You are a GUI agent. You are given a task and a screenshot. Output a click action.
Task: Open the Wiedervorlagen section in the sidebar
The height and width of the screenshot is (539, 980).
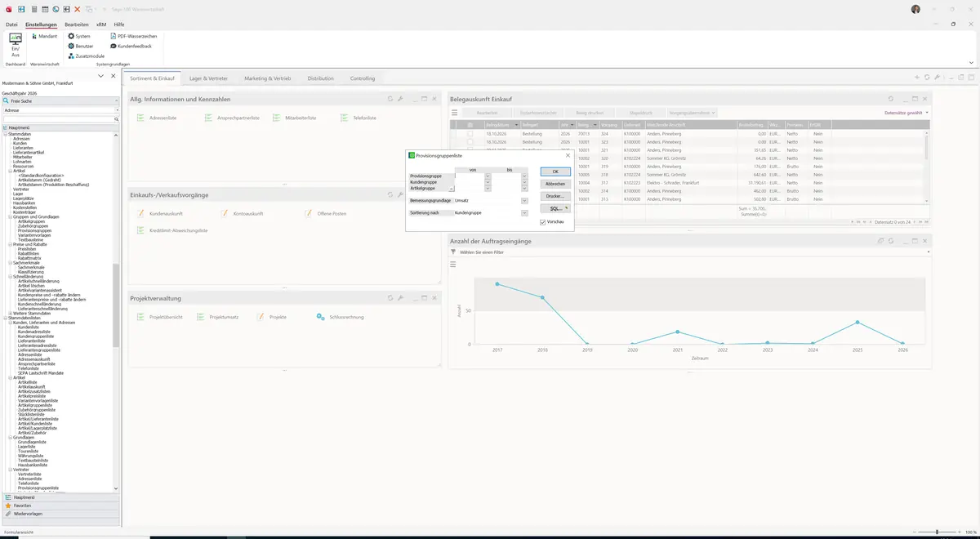(60, 514)
